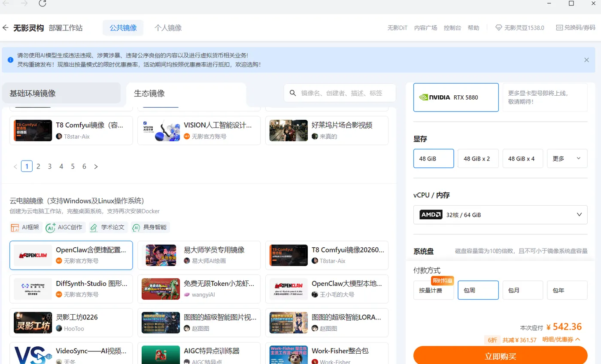The width and height of the screenshot is (601, 364).
Task: Switch to the 公共镜像 tab
Action: [123, 28]
